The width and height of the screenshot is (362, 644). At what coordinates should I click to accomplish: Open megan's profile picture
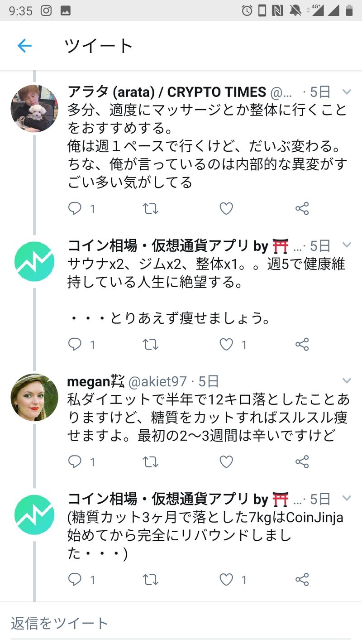click(x=34, y=397)
